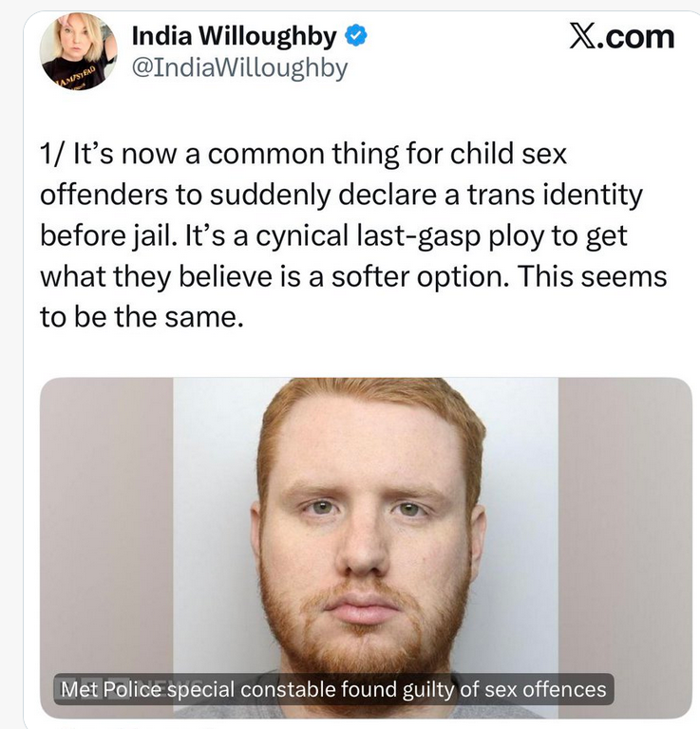Click the words 'This seems' in the tweet

tap(592, 276)
